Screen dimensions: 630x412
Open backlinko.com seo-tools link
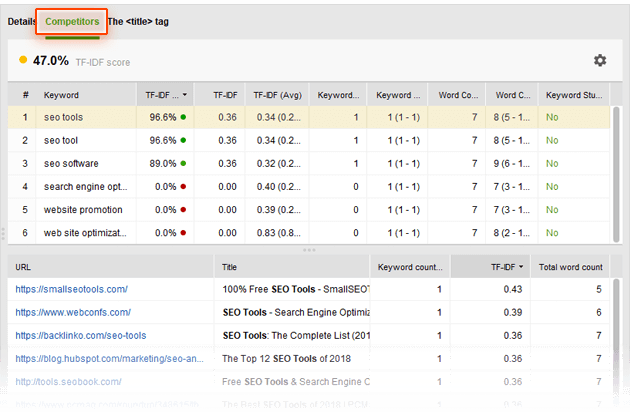(80, 336)
